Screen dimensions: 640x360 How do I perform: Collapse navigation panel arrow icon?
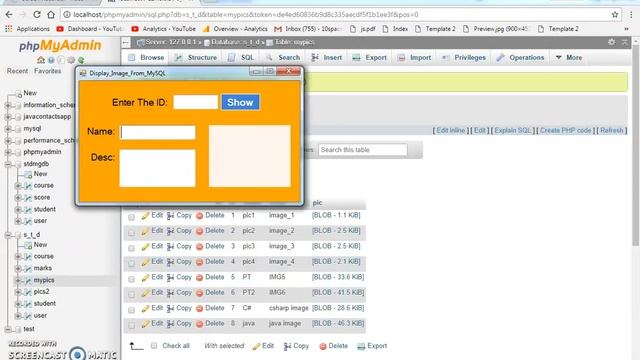pos(126,42)
